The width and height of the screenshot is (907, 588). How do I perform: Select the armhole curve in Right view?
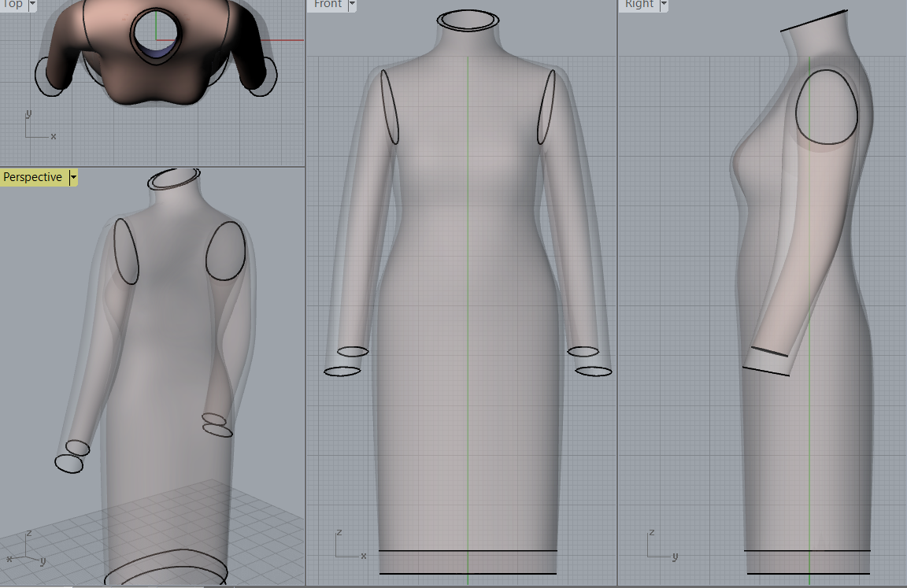[x=827, y=107]
